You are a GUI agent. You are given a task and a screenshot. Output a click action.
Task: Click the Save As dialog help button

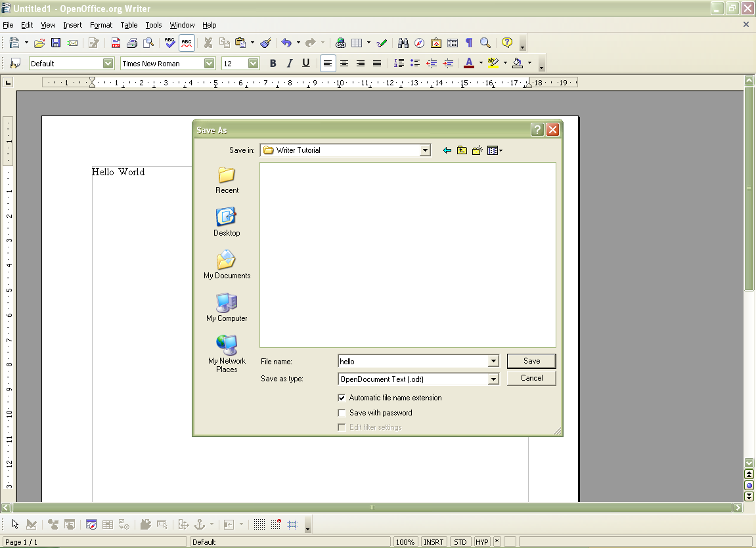click(x=537, y=129)
